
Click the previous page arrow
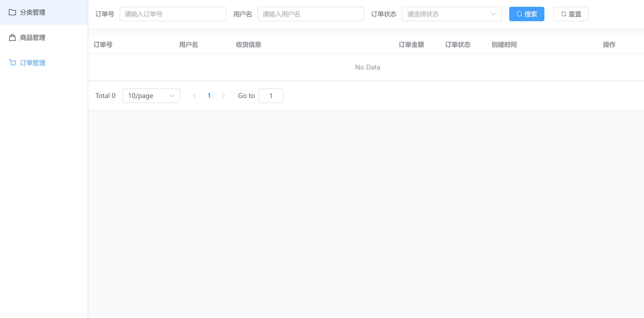click(194, 96)
